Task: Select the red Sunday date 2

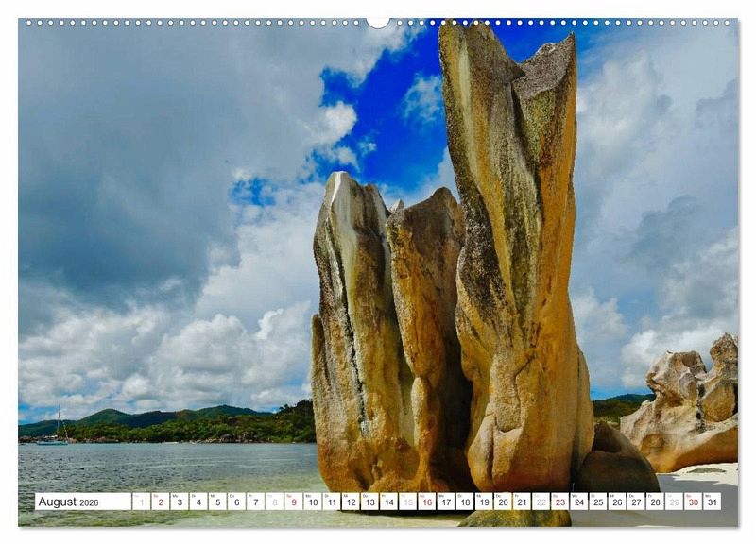Action: click(161, 502)
